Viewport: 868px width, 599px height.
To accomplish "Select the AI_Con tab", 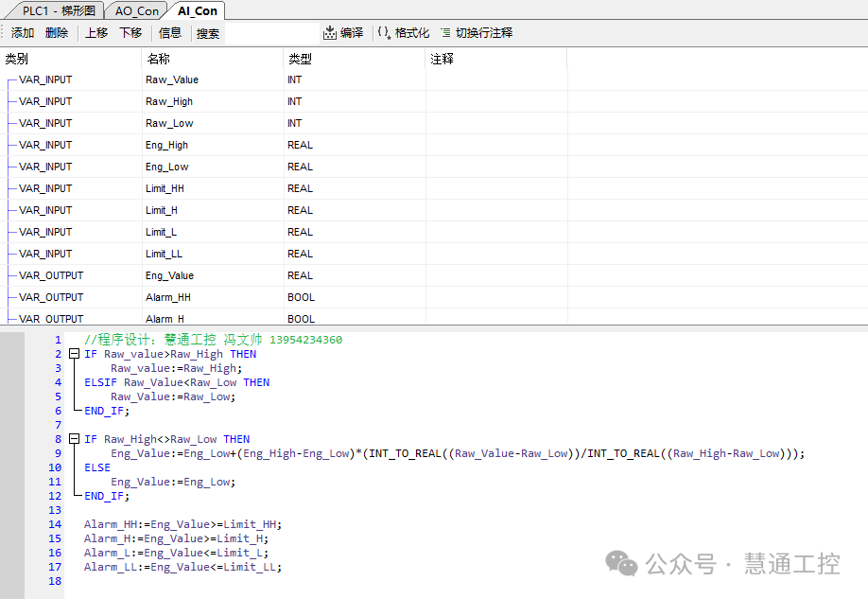I will coord(197,10).
